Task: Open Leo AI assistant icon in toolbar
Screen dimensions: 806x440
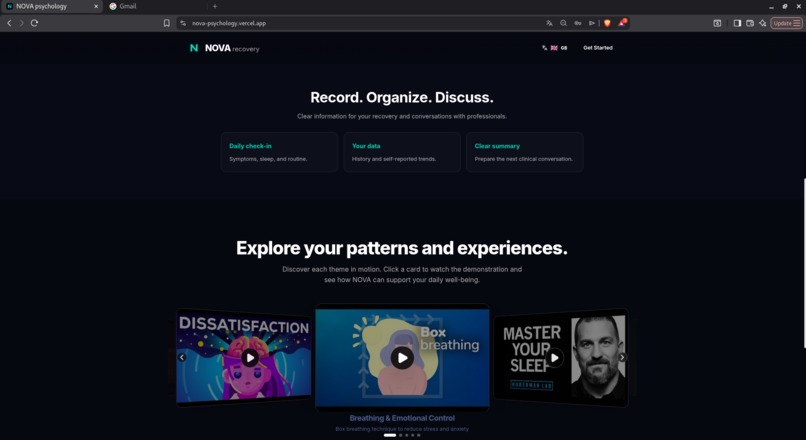Action: [x=763, y=23]
